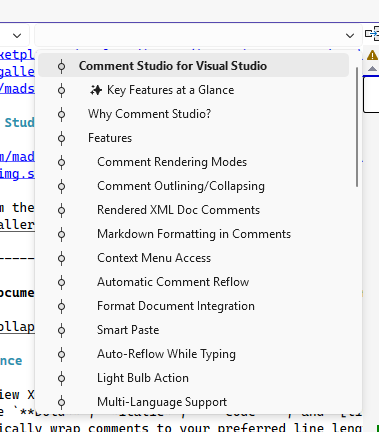Click heading marker icon beside 'Comment Rendering Modes'
Image resolution: width=379 pixels, height=432 pixels.
click(61, 162)
